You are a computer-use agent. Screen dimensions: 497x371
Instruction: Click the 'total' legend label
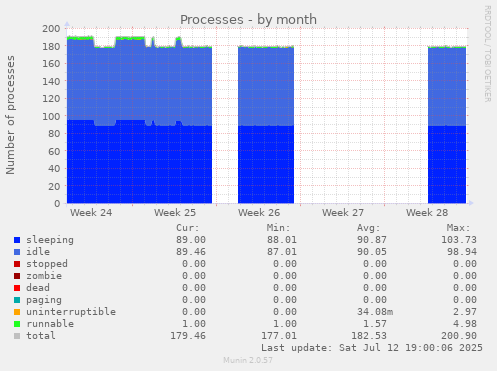(x=41, y=336)
